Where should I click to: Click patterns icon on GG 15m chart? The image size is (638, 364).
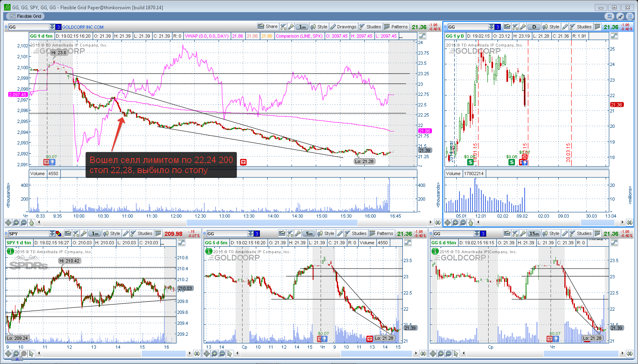598,233
